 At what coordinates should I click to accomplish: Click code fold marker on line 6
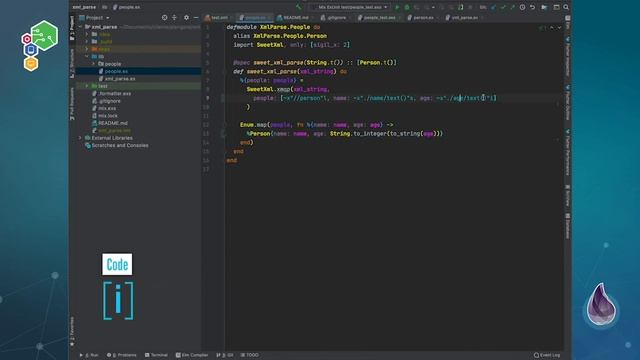223,71
